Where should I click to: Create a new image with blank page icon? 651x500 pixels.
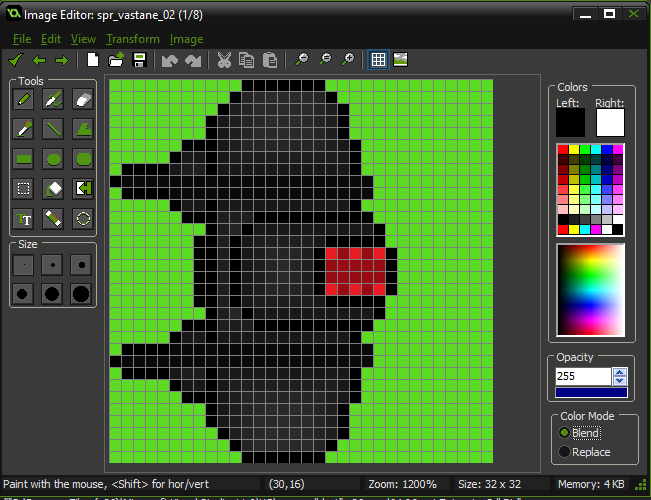(93, 60)
